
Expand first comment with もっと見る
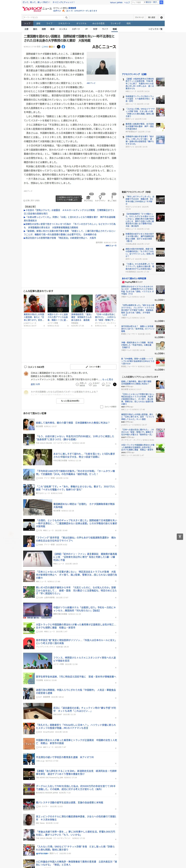108,379
